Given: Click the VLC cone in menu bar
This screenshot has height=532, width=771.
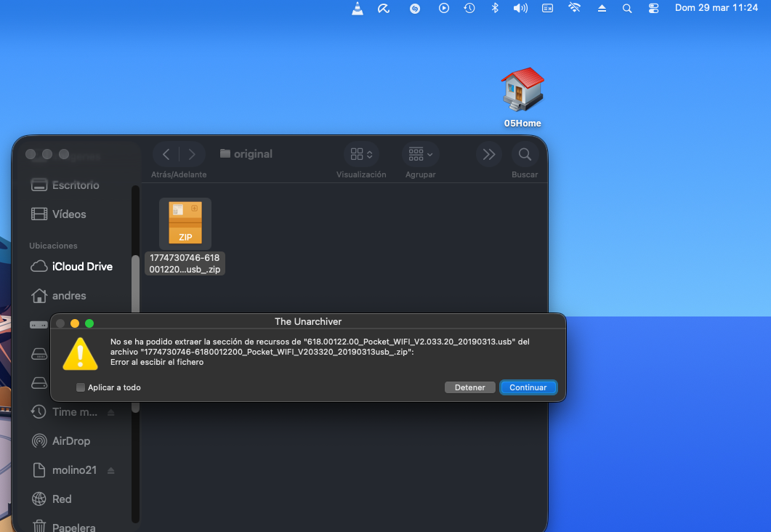Looking at the screenshot, I should pyautogui.click(x=358, y=8).
